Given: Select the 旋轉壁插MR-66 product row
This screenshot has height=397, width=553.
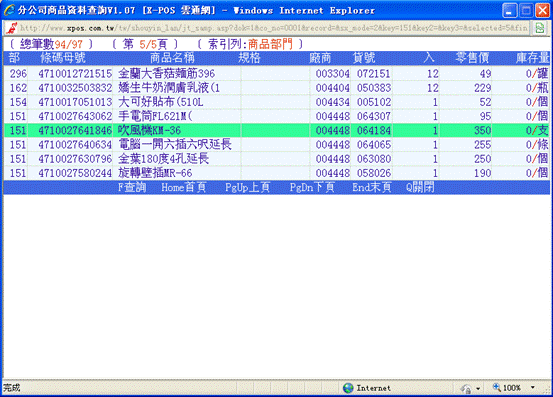Looking at the screenshot, I should click(276, 173).
